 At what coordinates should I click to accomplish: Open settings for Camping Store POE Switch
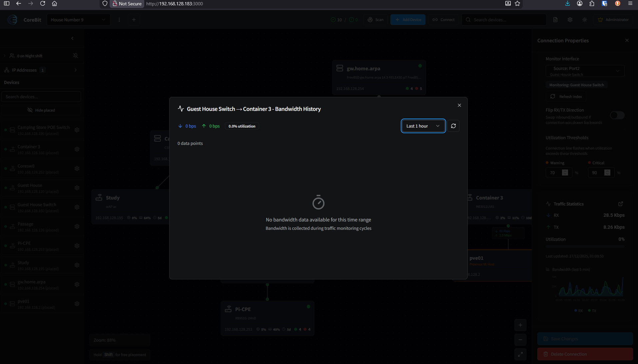click(77, 130)
